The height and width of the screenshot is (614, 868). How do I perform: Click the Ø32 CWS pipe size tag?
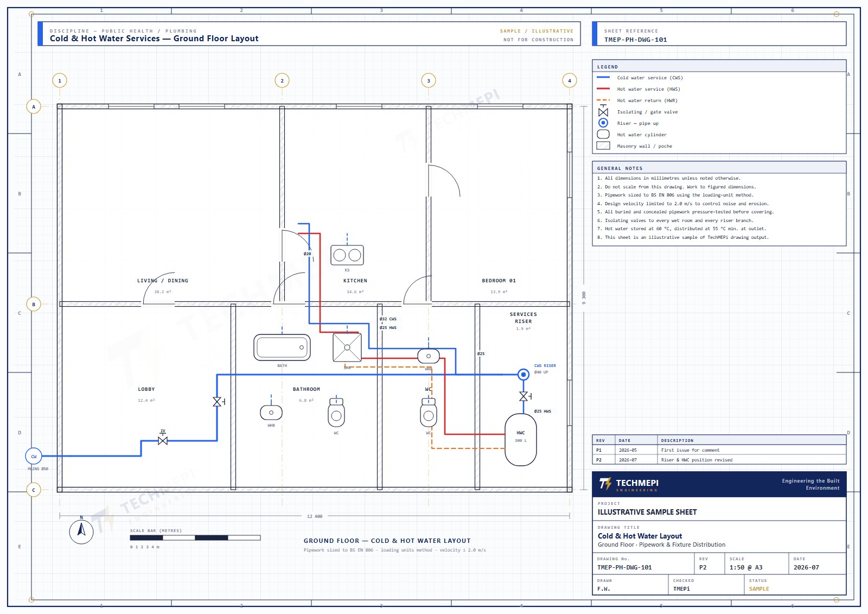[x=388, y=319]
